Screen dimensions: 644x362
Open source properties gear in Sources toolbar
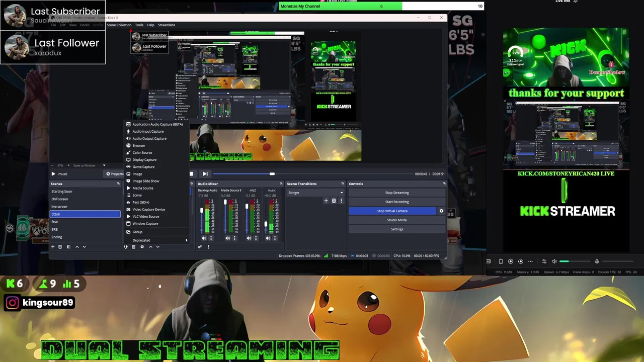click(142, 247)
